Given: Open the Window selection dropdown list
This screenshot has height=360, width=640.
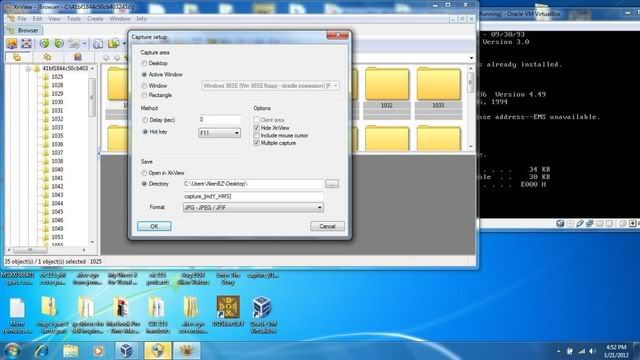Looking at the screenshot, I should [270, 86].
